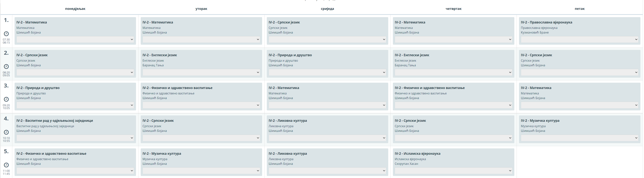Click Thursday period 3 Физичко и здравствено васпитање title
The height and width of the screenshot is (178, 644).
coord(430,88)
